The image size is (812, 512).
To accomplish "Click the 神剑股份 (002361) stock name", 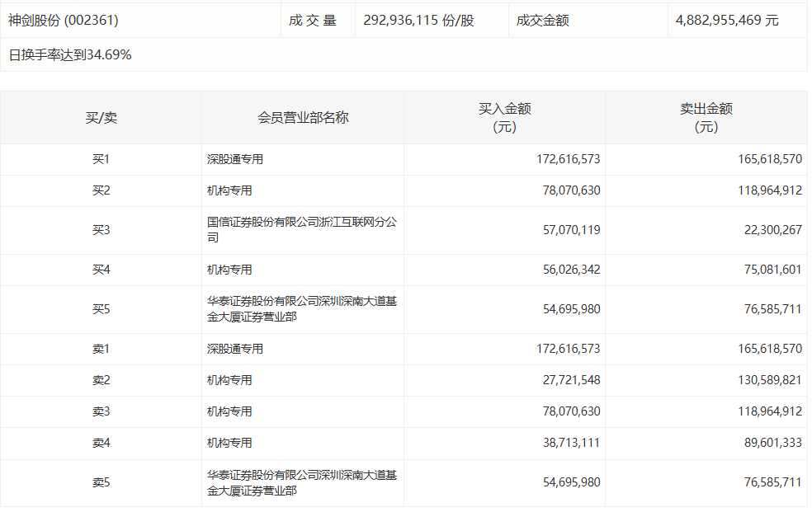I will coord(64,21).
